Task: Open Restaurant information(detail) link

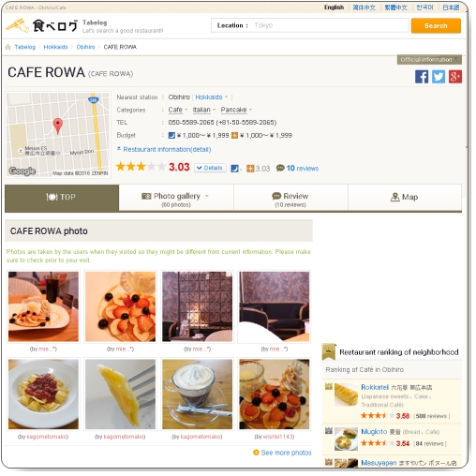Action: click(164, 150)
